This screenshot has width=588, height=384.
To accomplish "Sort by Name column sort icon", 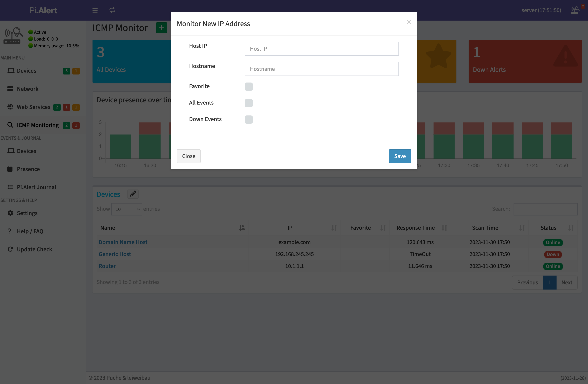I will pos(242,228).
